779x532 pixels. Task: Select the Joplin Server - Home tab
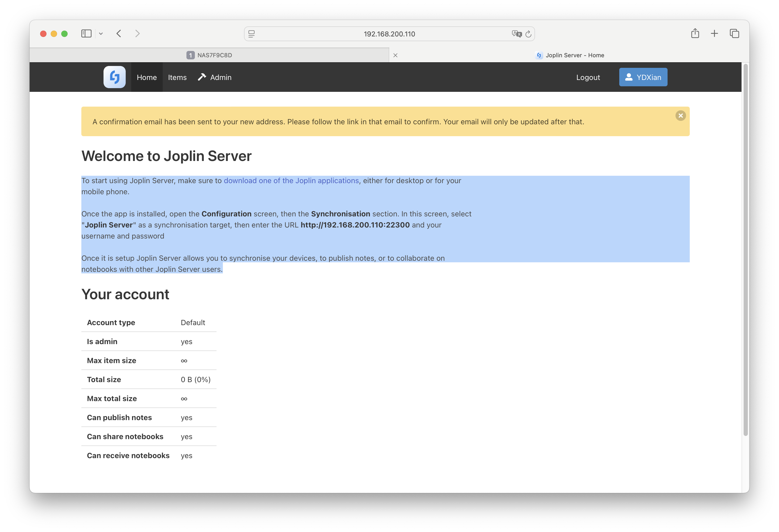pyautogui.click(x=570, y=55)
